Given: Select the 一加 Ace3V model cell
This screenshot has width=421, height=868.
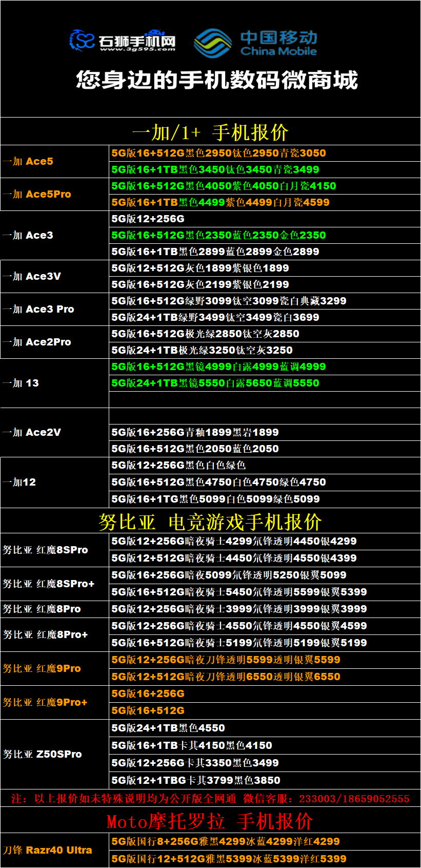Looking at the screenshot, I should point(54,276).
